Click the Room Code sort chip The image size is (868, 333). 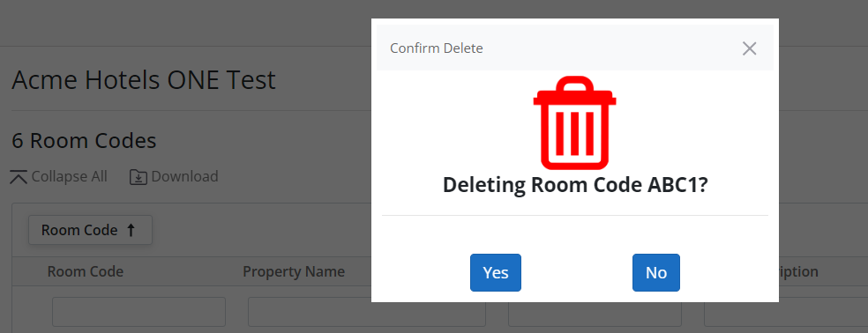[x=90, y=230]
